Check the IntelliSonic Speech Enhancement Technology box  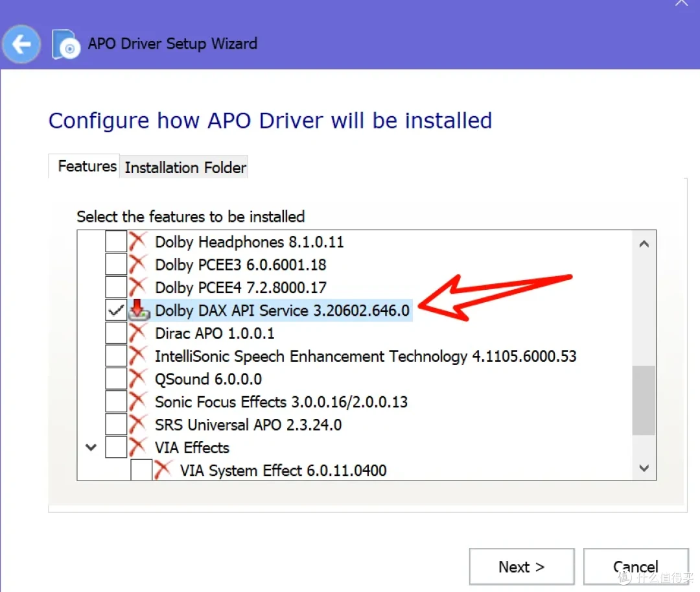click(116, 356)
